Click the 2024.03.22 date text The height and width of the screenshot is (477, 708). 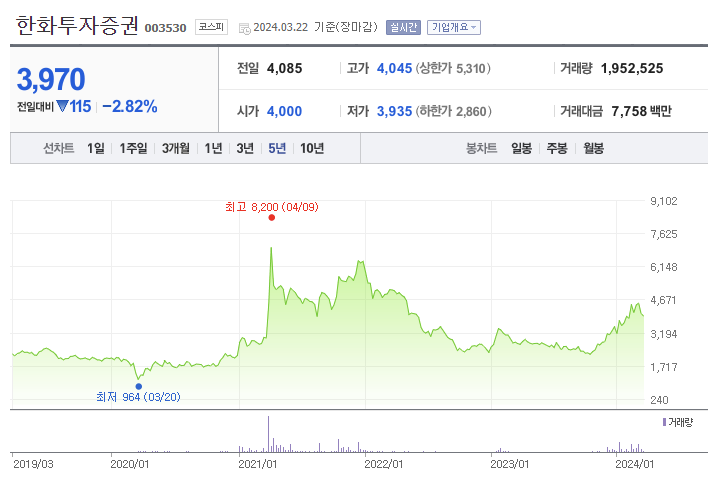pyautogui.click(x=280, y=27)
